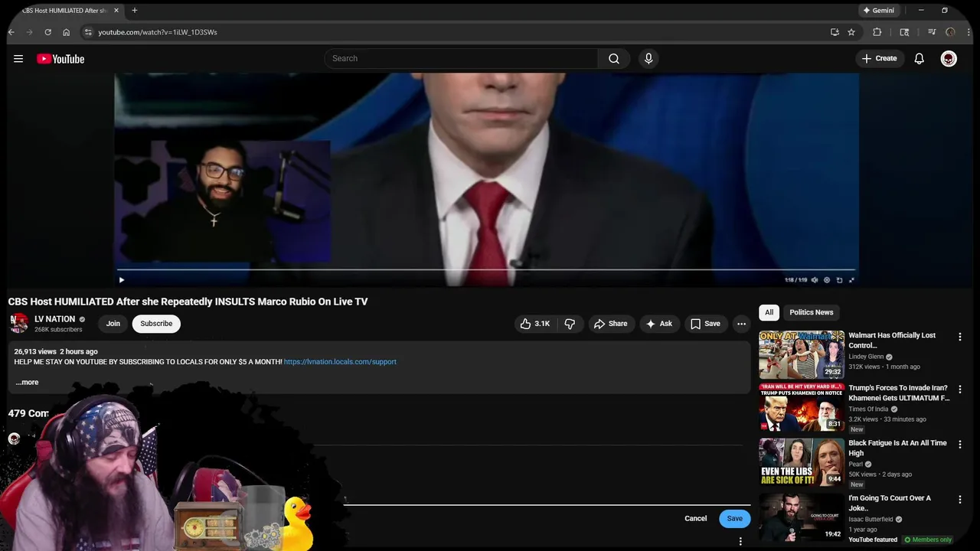Screen dimensions: 980x551
Task: Mute the video player volume
Action: coord(815,280)
